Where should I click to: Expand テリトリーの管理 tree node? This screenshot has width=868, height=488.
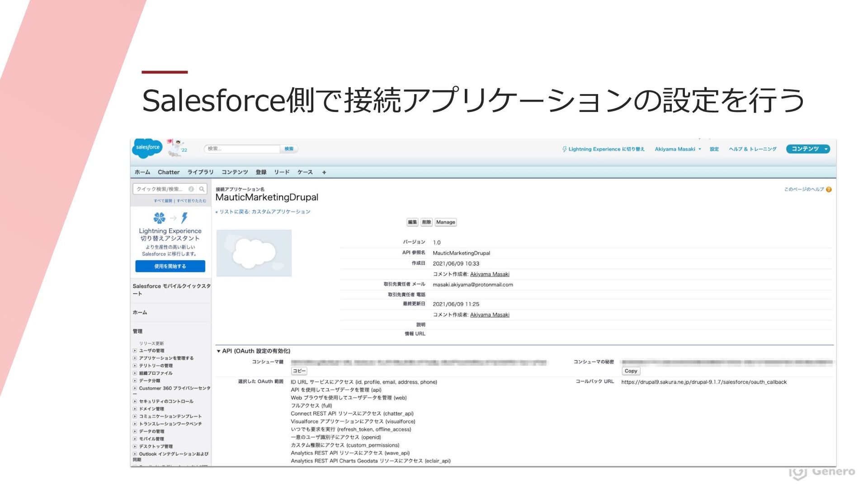[135, 366]
